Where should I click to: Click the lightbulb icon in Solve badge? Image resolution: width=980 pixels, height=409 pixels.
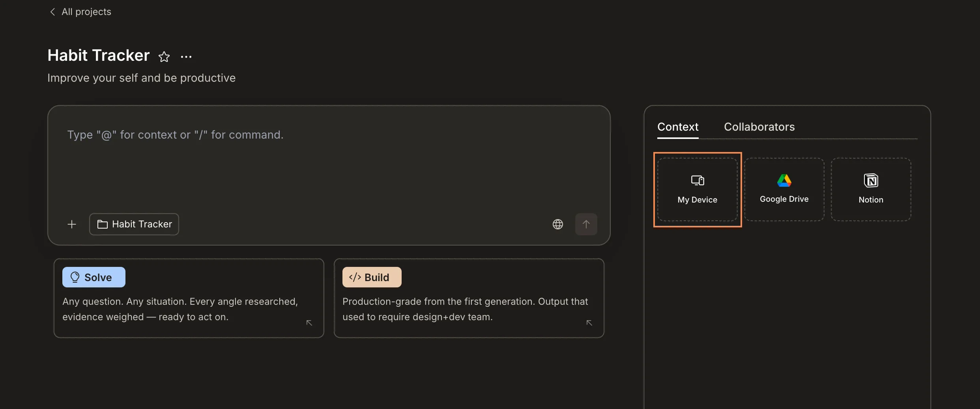coord(75,277)
